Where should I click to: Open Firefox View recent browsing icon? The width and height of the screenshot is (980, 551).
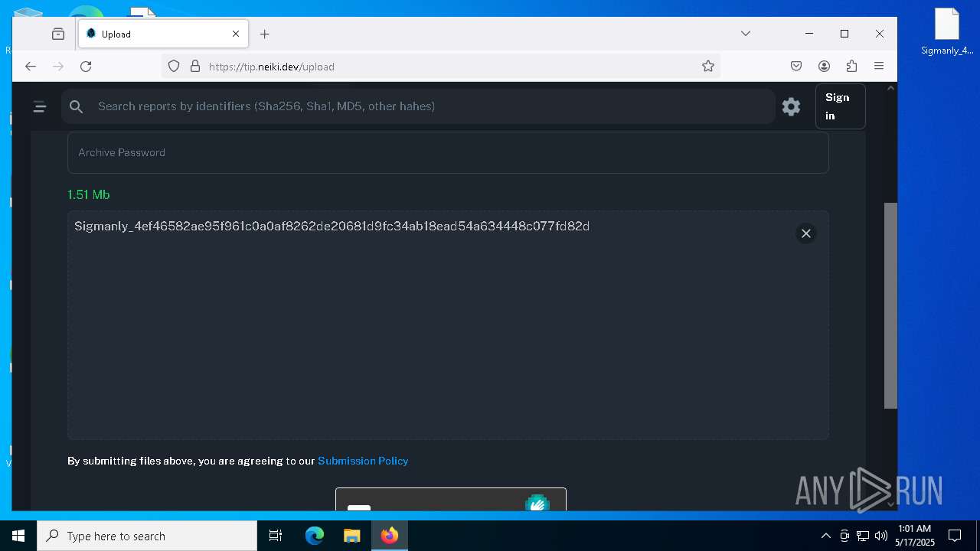coord(58,34)
